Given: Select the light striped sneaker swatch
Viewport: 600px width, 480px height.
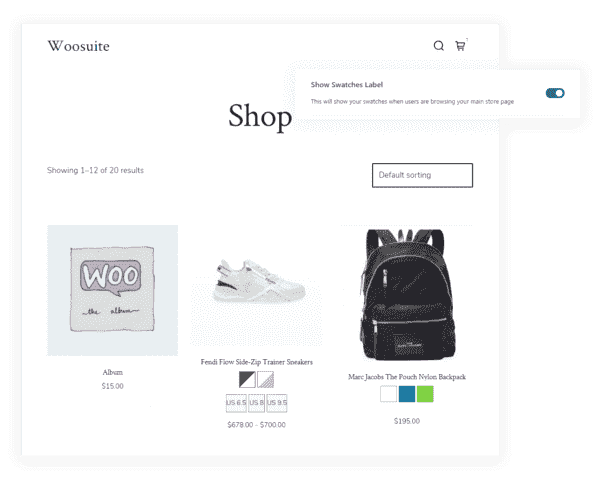Looking at the screenshot, I should 266,380.
